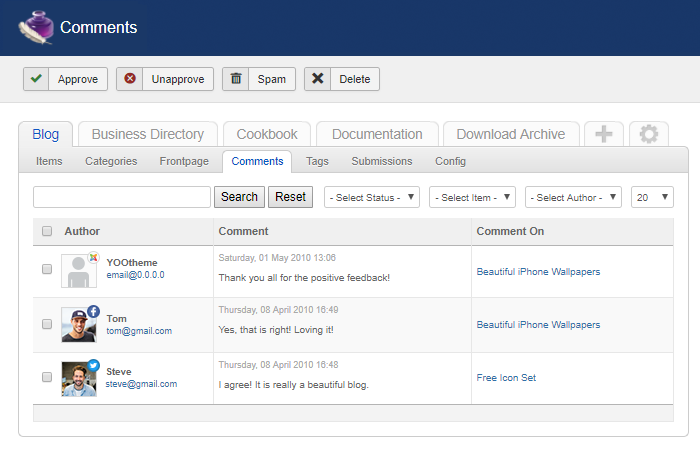The image size is (700, 450).
Task: Switch to the Blog app tab
Action: pos(46,134)
